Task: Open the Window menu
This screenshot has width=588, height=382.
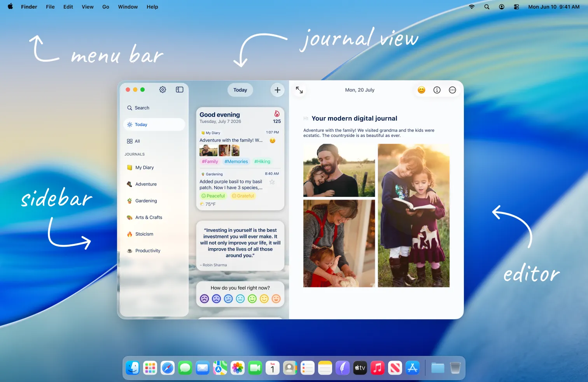Action: click(x=128, y=7)
